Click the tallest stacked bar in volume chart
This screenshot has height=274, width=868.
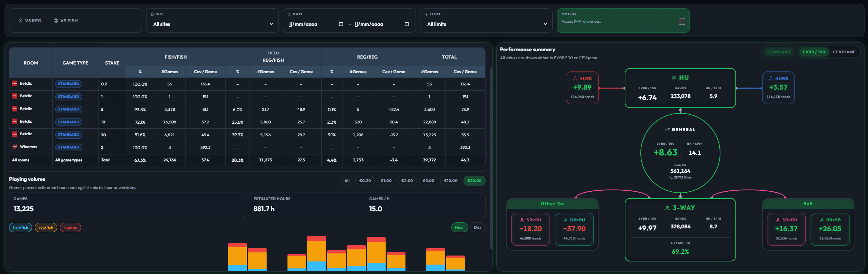[317, 253]
